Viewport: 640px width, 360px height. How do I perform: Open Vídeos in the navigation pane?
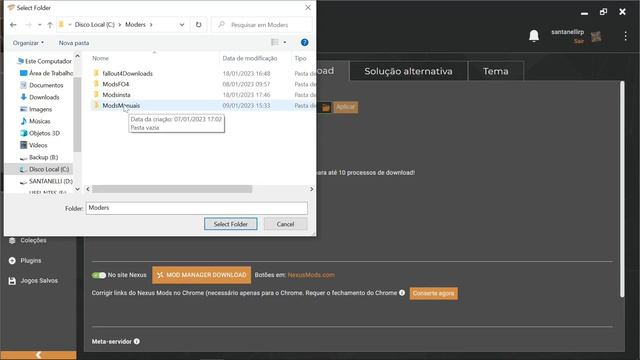click(33, 145)
